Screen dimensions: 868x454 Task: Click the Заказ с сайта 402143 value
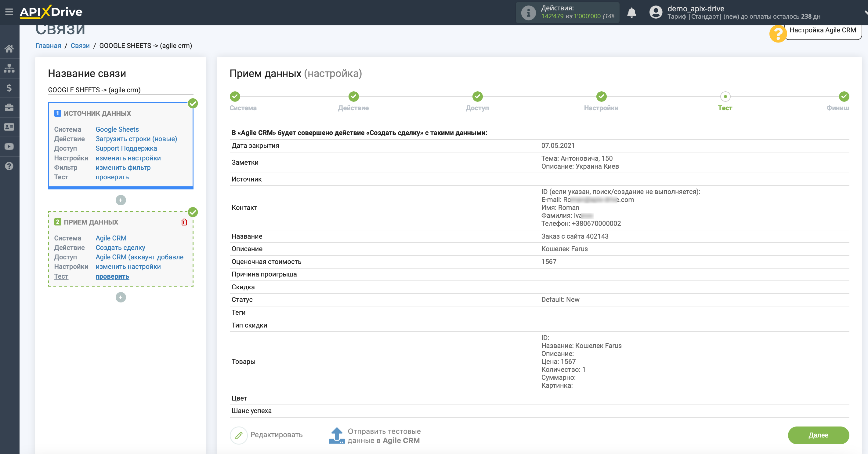click(574, 236)
